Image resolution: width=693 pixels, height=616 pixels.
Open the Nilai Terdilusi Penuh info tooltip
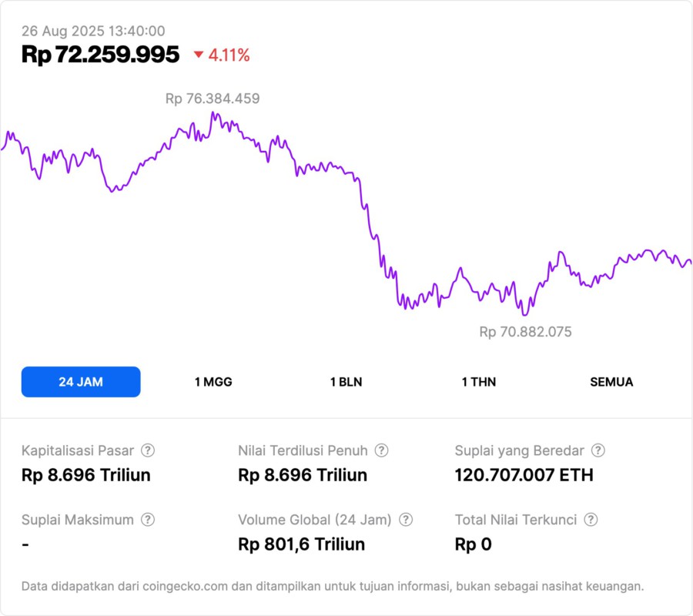coord(381,450)
